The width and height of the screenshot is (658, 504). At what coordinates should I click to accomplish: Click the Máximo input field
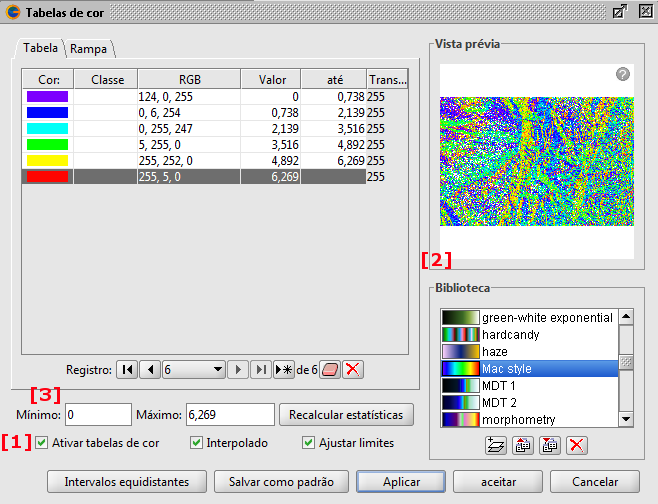229,414
